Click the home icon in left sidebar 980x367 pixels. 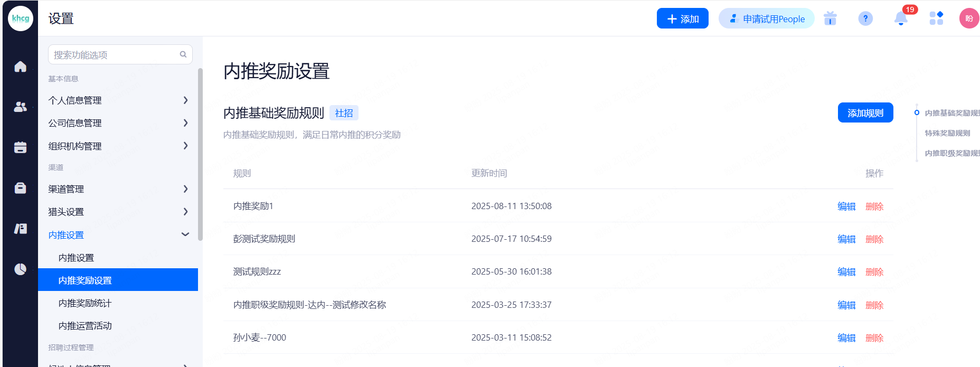click(20, 67)
